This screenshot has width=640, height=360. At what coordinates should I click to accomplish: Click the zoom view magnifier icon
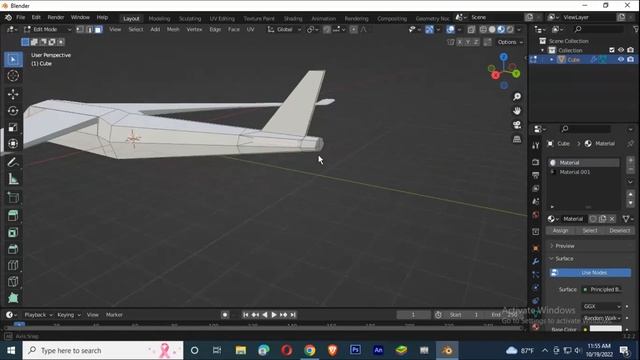point(517,97)
